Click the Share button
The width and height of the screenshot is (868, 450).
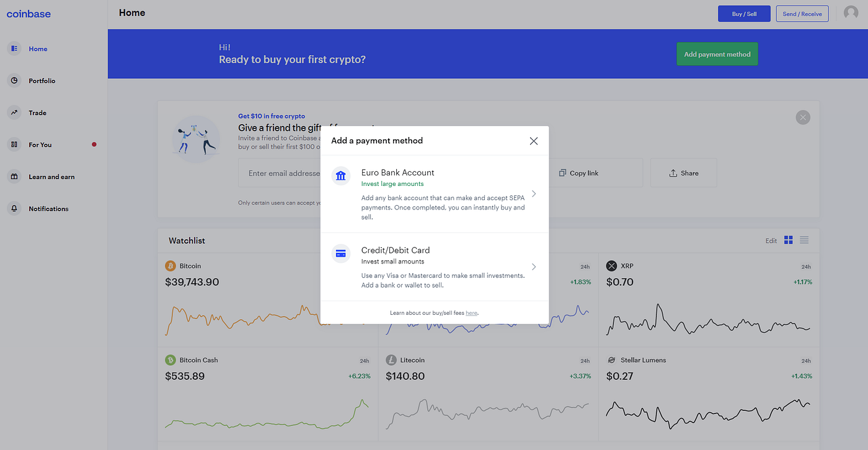(x=683, y=173)
